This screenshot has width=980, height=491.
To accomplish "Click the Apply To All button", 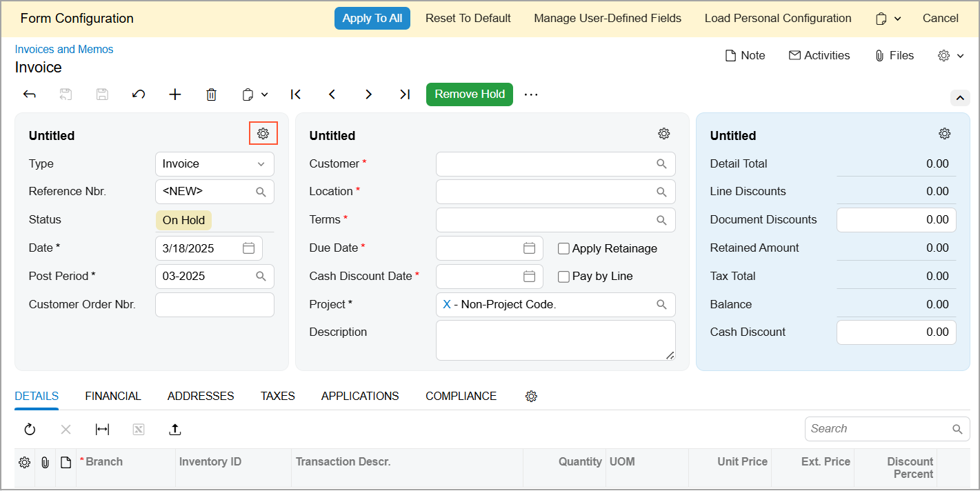I will coord(372,19).
